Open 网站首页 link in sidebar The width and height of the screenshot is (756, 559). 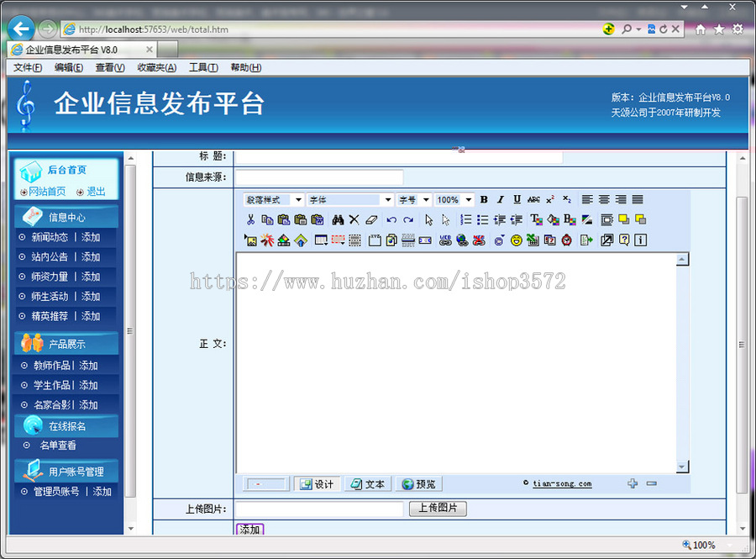click(x=47, y=192)
